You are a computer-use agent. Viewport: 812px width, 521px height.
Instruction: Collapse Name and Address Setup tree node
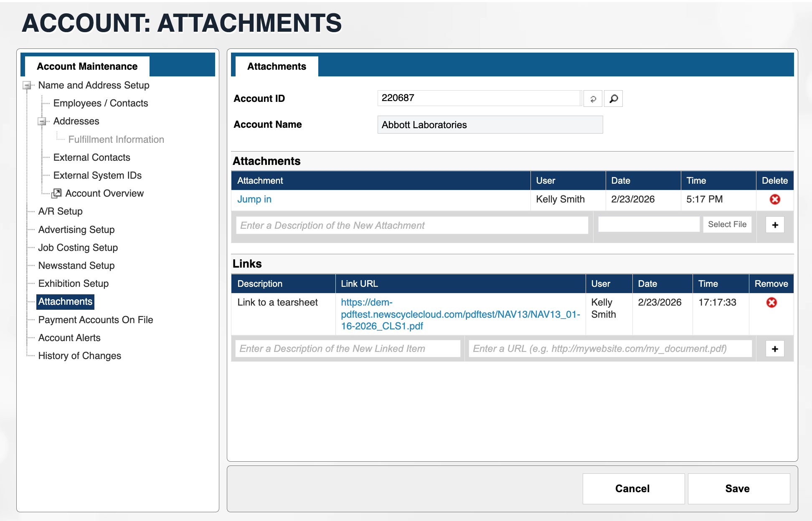pos(27,86)
